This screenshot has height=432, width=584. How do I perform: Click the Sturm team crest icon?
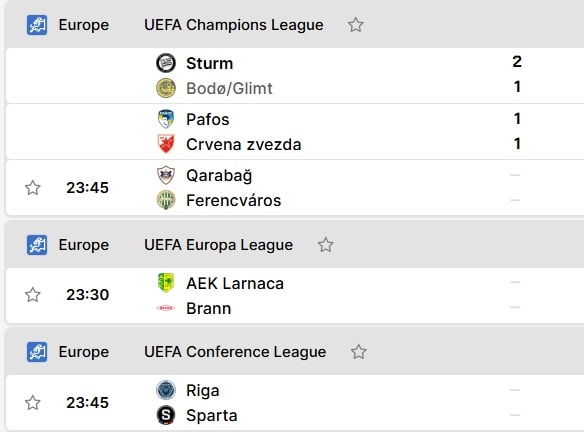click(x=166, y=63)
